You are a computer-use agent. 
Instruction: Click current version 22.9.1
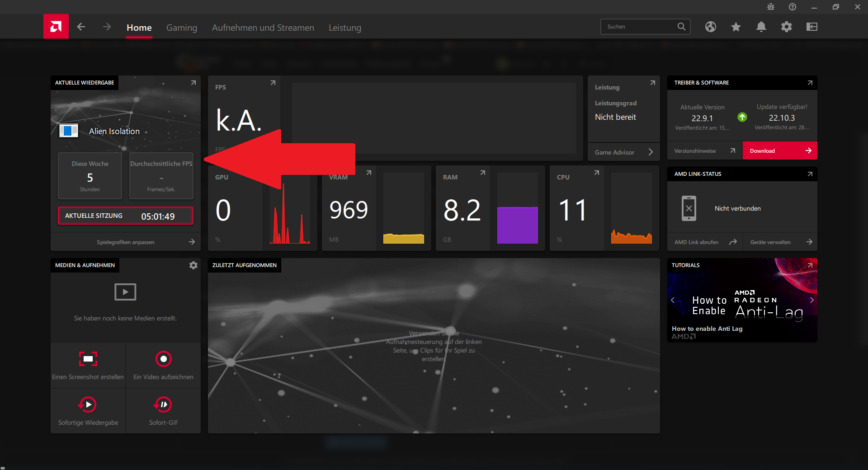pyautogui.click(x=702, y=118)
